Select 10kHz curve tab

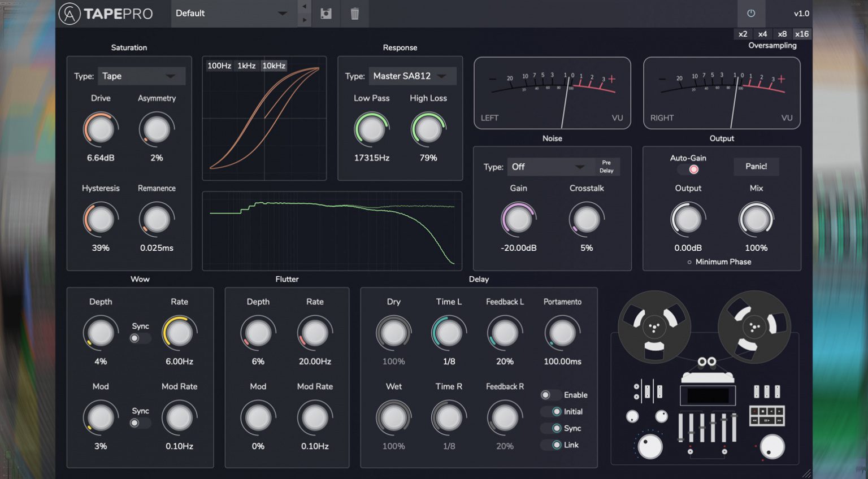pos(274,66)
